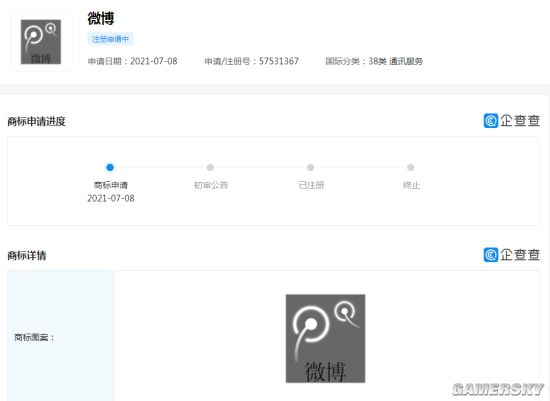Click the blue 商标申请 progress dot

click(110, 167)
